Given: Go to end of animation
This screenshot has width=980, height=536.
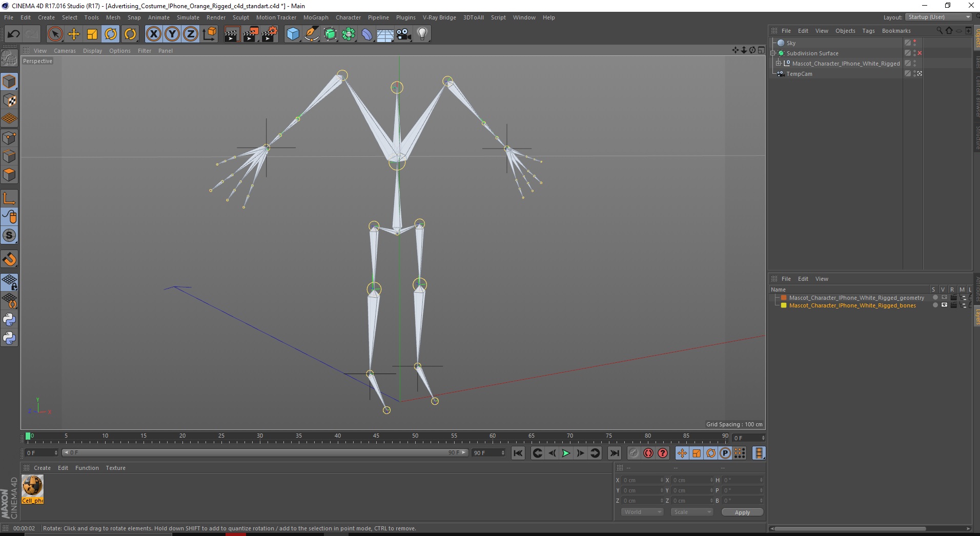Looking at the screenshot, I should click(x=614, y=453).
